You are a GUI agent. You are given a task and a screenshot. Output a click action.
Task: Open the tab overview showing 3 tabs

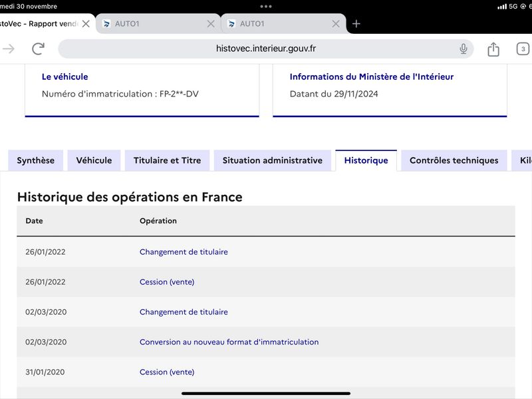[x=523, y=49]
